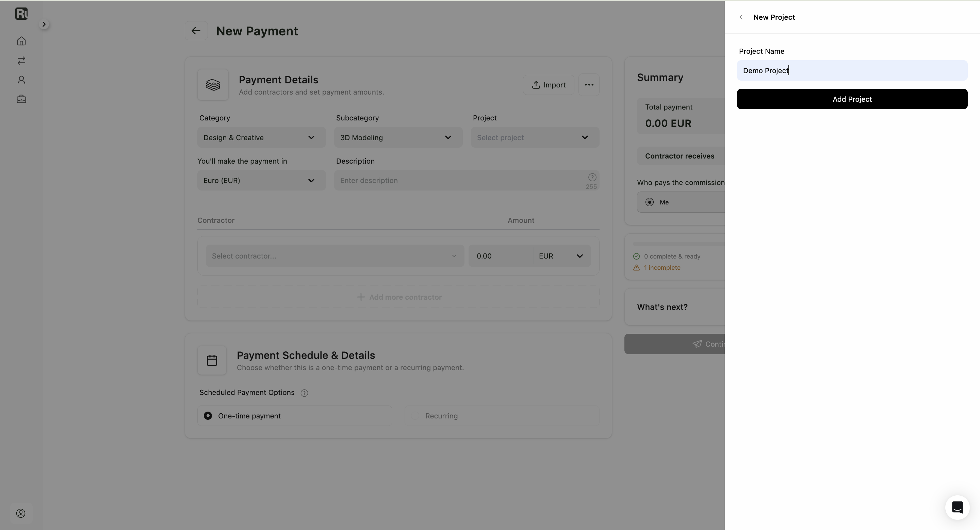Click the Project Name input field
The width and height of the screenshot is (980, 530).
[x=852, y=71]
